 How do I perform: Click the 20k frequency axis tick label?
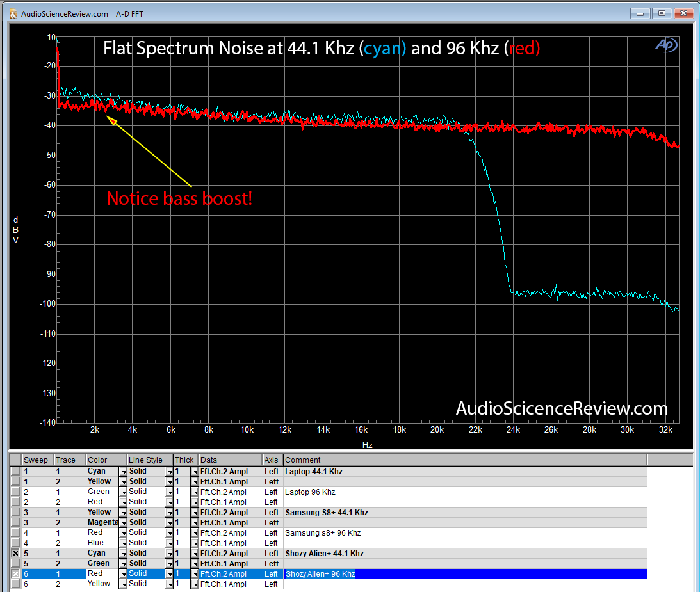[x=437, y=429]
